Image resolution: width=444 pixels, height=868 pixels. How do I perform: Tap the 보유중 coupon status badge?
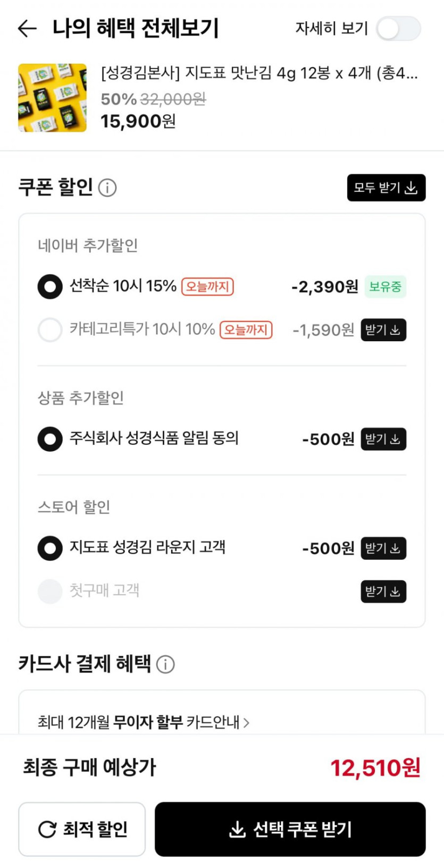386,287
